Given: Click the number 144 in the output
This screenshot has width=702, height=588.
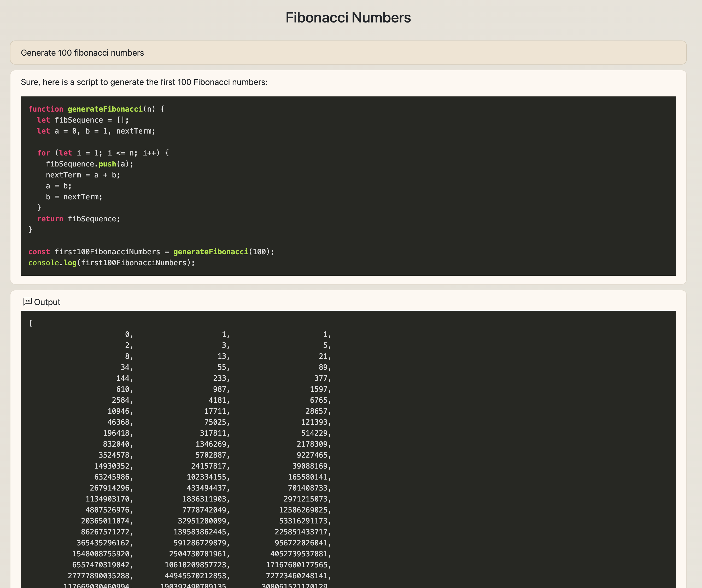Looking at the screenshot, I should click(x=123, y=378).
